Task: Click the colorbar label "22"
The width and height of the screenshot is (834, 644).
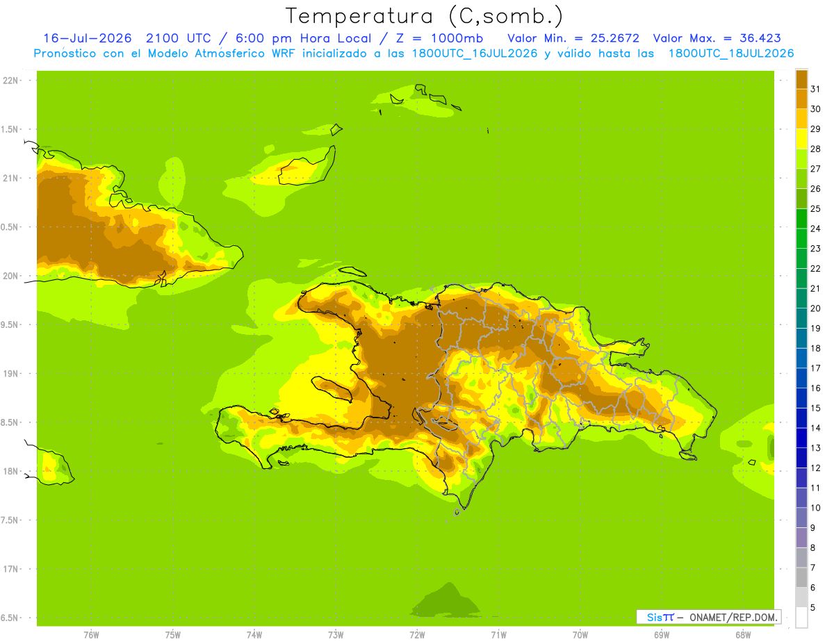Action: pos(815,268)
